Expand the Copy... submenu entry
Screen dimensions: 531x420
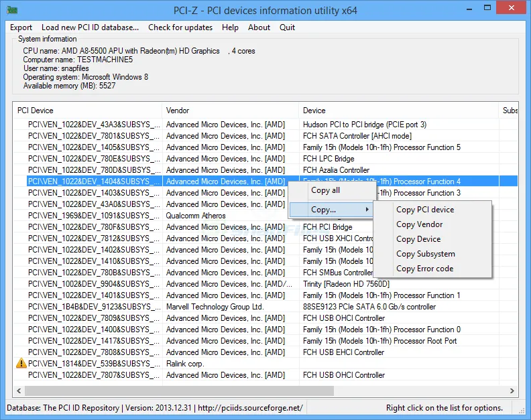(x=331, y=210)
